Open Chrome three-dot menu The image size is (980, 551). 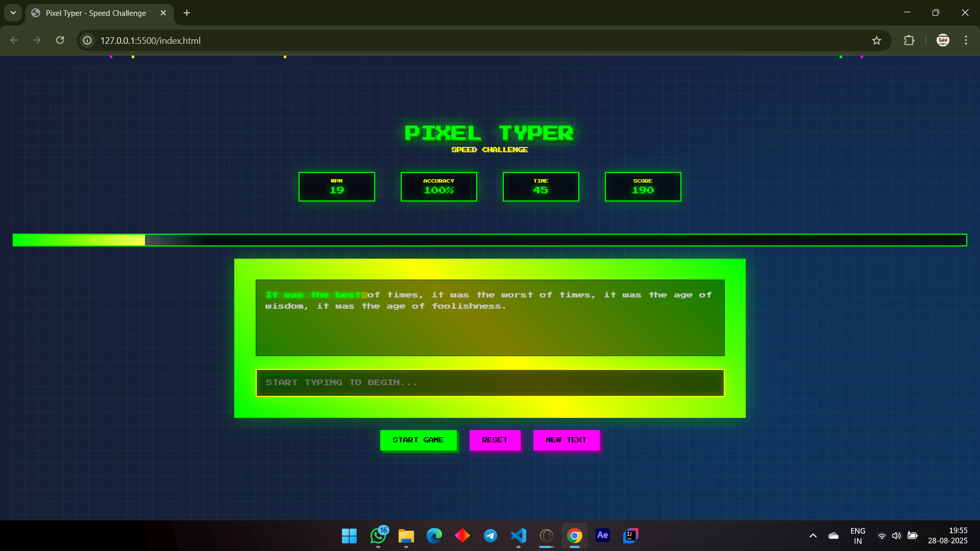[x=966, y=40]
